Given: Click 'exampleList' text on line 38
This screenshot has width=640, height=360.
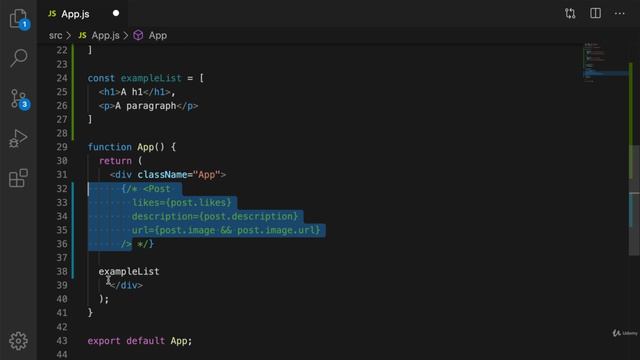Looking at the screenshot, I should pos(129,271).
